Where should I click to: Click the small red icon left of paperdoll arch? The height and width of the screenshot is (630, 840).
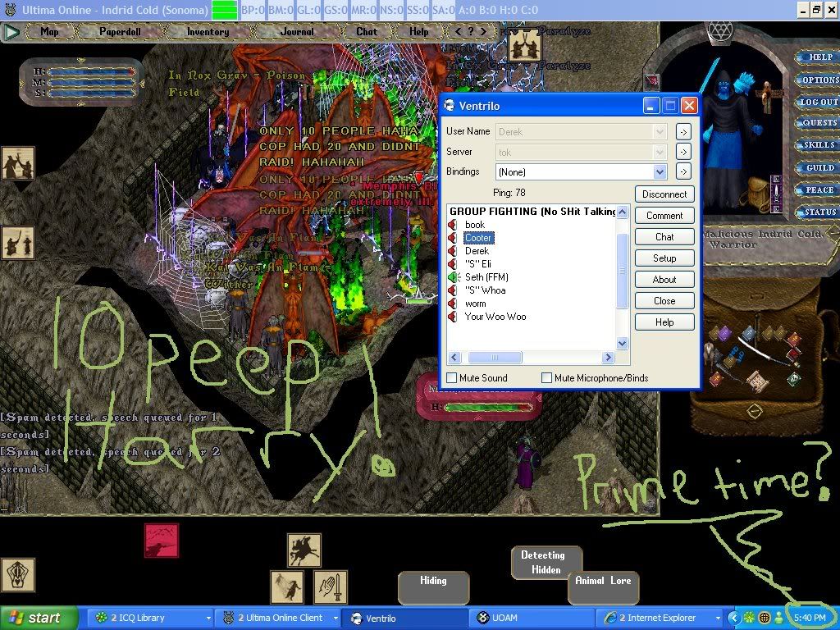[652, 81]
